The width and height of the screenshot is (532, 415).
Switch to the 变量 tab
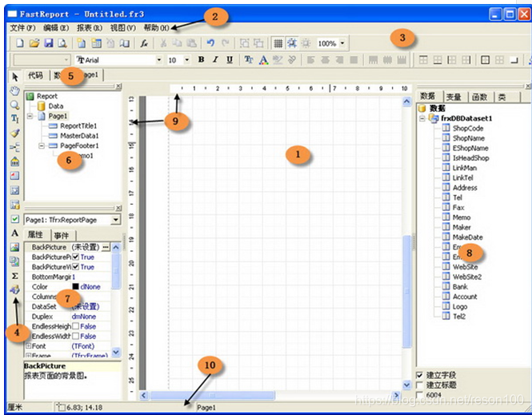(454, 98)
